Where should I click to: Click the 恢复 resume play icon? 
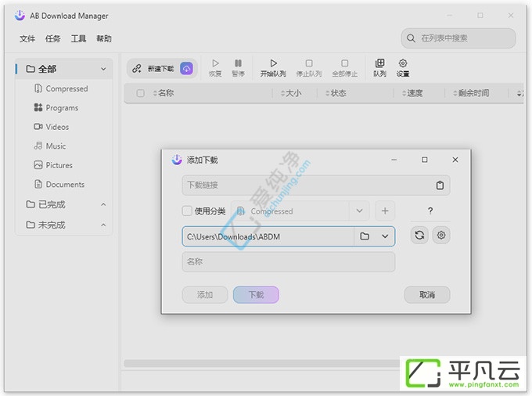[x=215, y=63]
